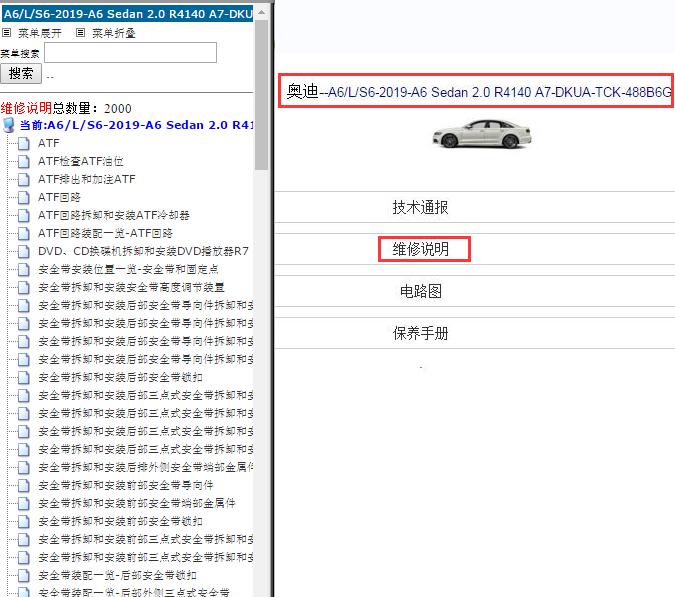The width and height of the screenshot is (675, 597).
Task: Click the blue header A6/L/S6-2019-A6 Sedan 2.0 R4140
Action: pyautogui.click(x=127, y=14)
